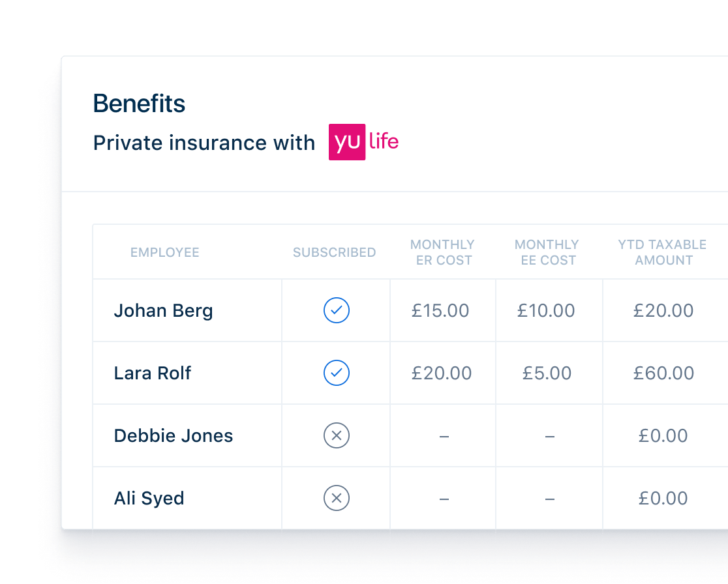Screen dimensions: 728x584
Task: Sort by Subscribed column header
Action: [334, 252]
